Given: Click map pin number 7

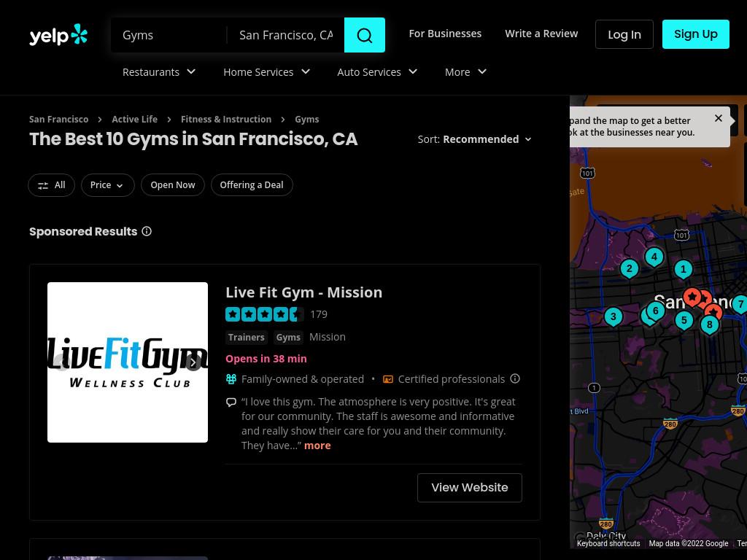Looking at the screenshot, I should 740,305.
